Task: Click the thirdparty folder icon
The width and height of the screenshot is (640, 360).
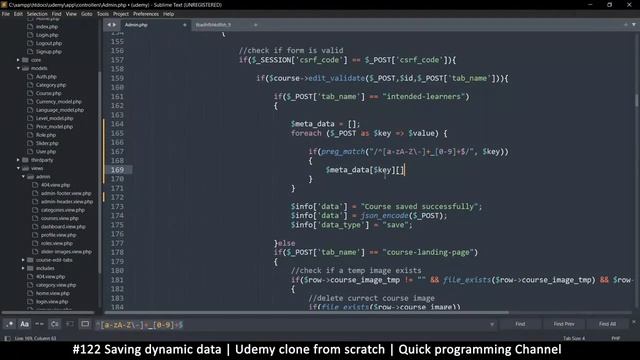Action: point(25,160)
